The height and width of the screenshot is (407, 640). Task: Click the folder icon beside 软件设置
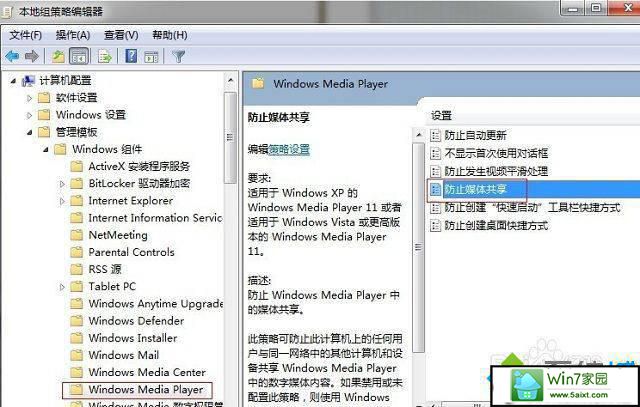pos(44,98)
